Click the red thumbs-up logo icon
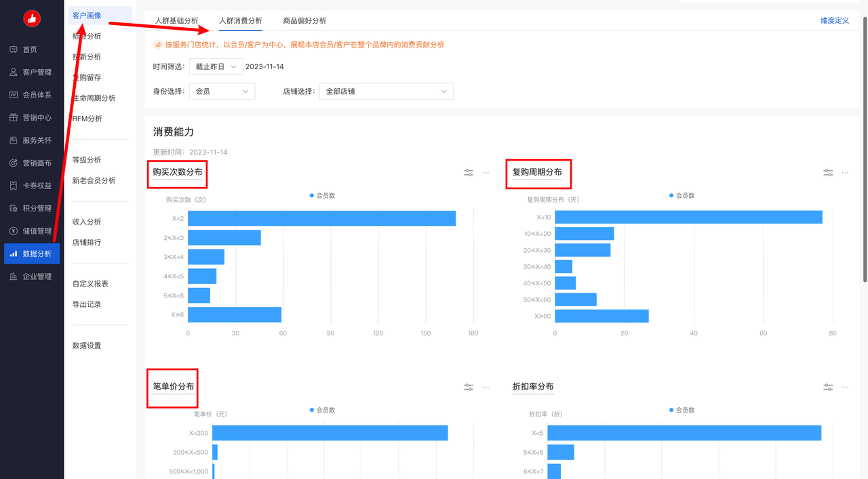 point(32,19)
